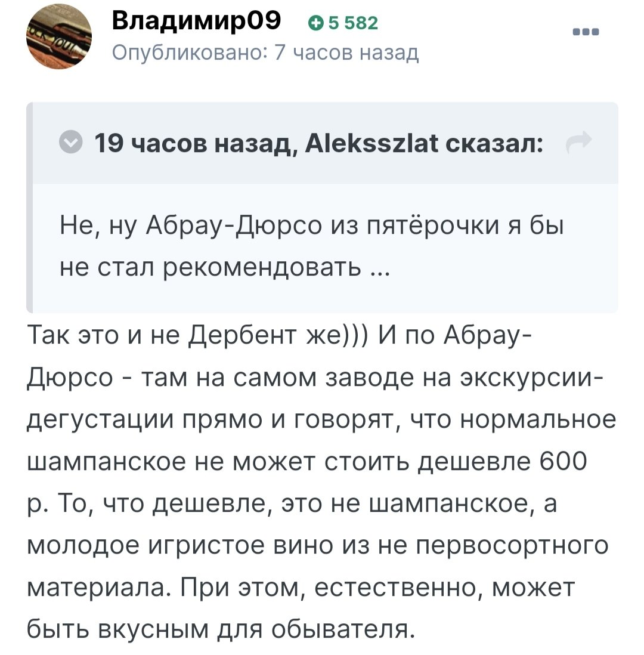The image size is (644, 655).
Task: View reputation score 5 582
Action: pos(353,23)
